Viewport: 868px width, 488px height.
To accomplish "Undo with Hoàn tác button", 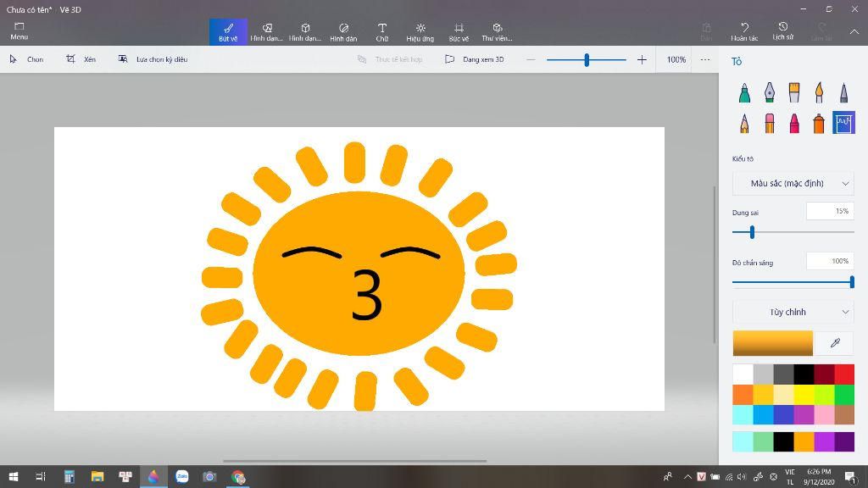I will pyautogui.click(x=744, y=31).
